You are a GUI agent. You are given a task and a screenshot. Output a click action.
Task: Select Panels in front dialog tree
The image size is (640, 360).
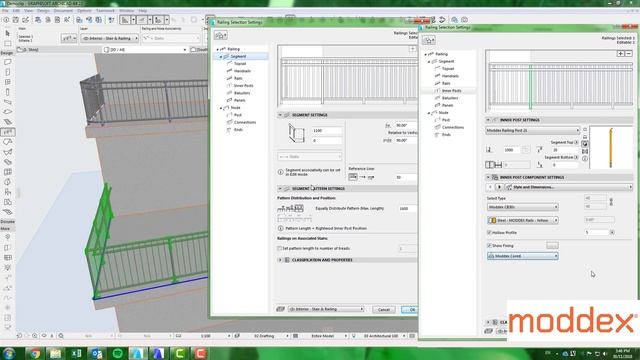(240, 100)
